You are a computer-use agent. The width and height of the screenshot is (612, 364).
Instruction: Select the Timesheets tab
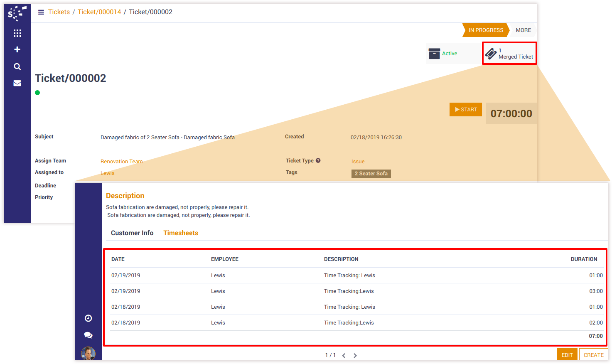point(181,233)
